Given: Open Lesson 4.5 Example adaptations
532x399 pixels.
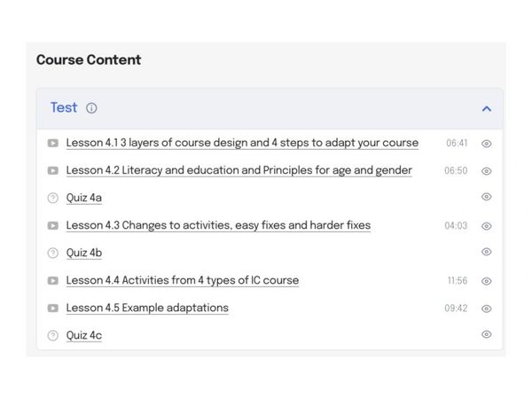Looking at the screenshot, I should (147, 308).
